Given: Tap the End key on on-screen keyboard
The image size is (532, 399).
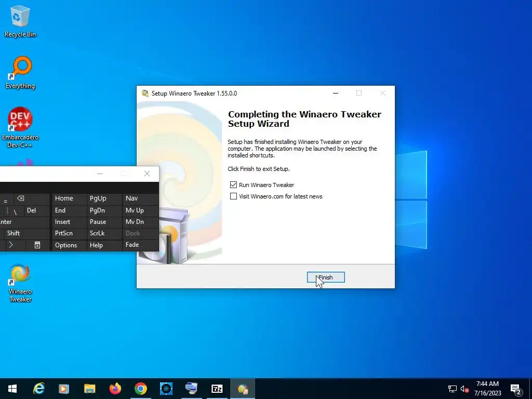Looking at the screenshot, I should [x=69, y=210].
